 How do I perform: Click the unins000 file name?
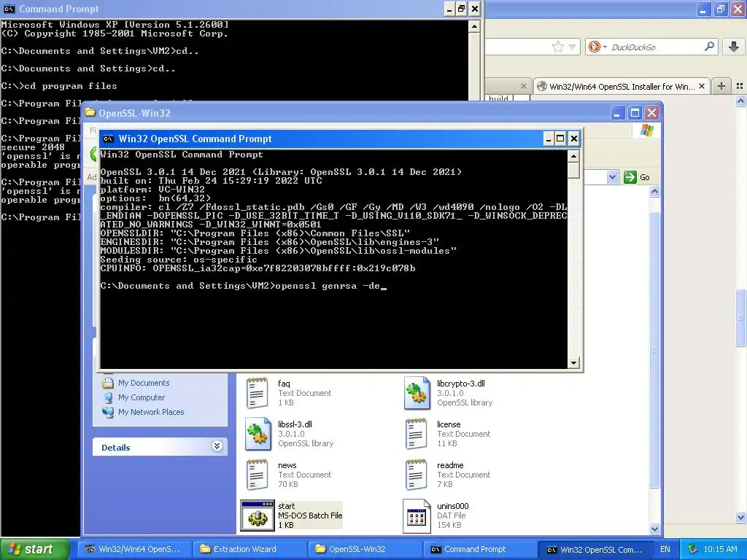(x=452, y=506)
